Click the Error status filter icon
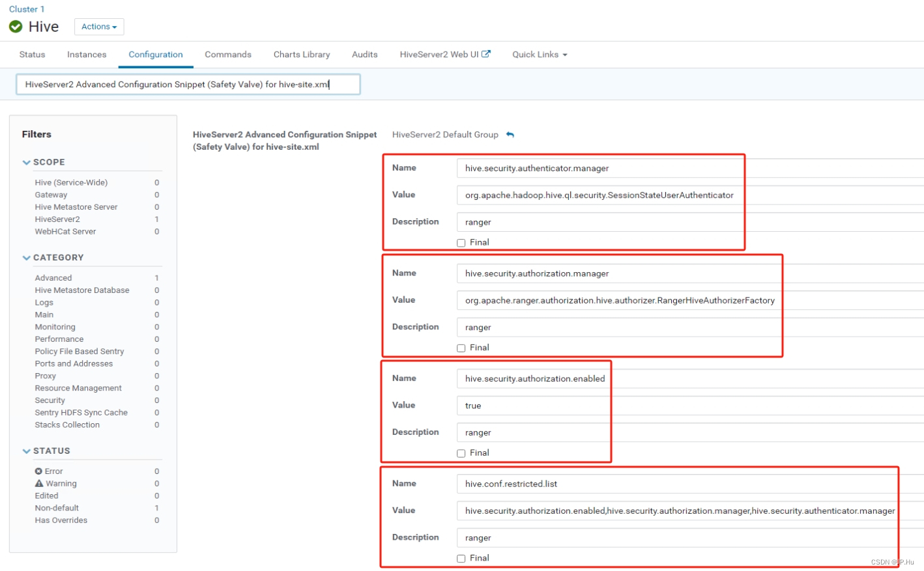The width and height of the screenshot is (924, 571). pos(38,471)
